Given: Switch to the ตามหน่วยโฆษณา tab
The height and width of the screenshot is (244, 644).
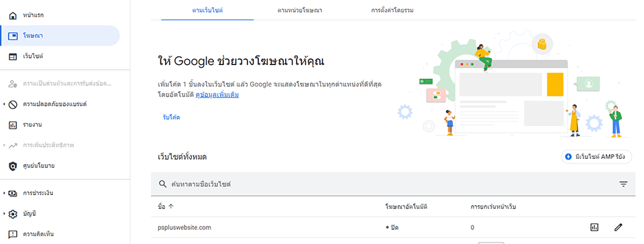Looking at the screenshot, I should click(x=299, y=10).
